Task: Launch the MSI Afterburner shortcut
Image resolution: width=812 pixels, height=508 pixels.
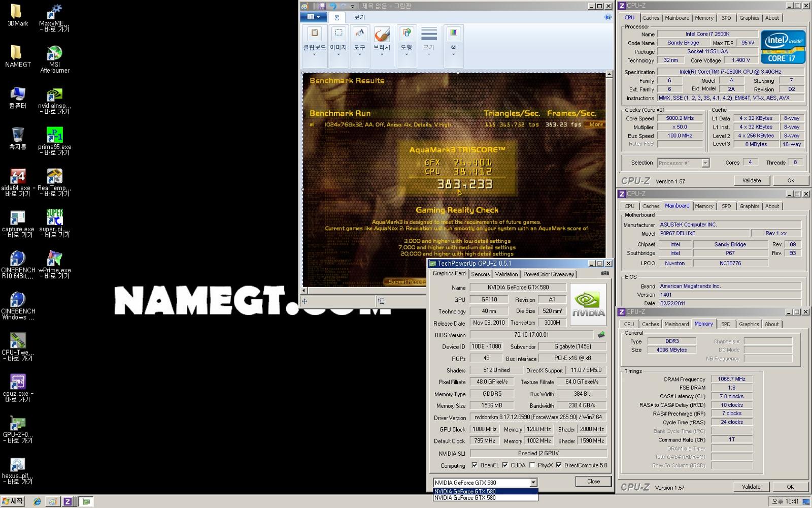Action: [x=54, y=59]
